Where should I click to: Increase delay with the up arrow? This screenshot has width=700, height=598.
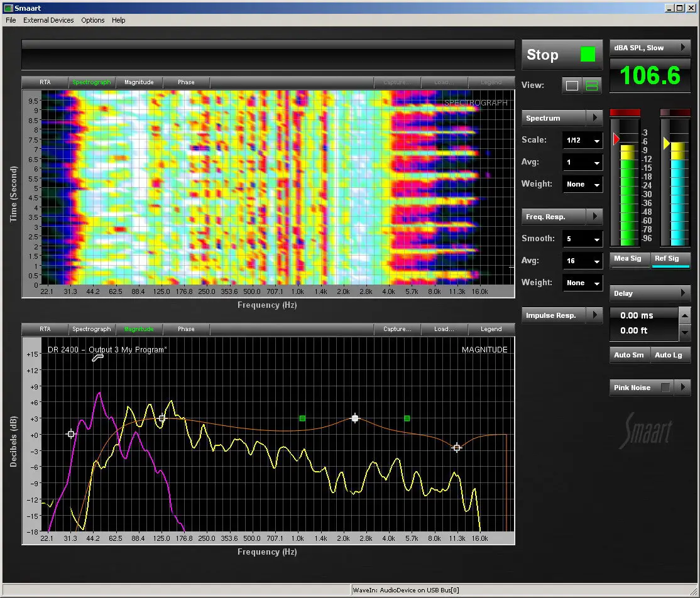(x=684, y=315)
